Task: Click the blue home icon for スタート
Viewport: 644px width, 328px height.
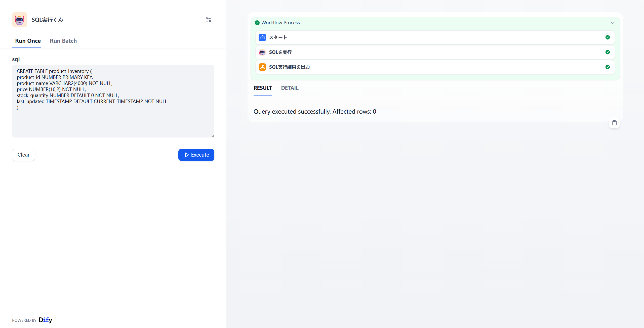Action: (262, 37)
